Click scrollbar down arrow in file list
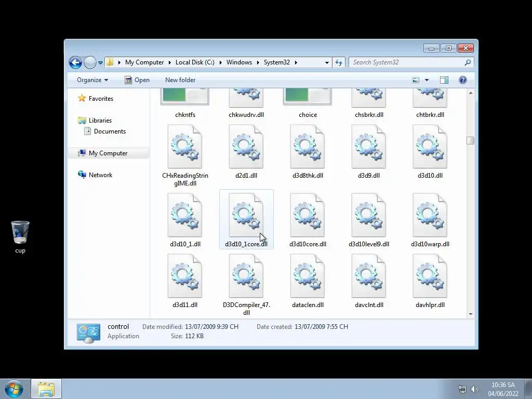The height and width of the screenshot is (399, 532). [x=471, y=314]
